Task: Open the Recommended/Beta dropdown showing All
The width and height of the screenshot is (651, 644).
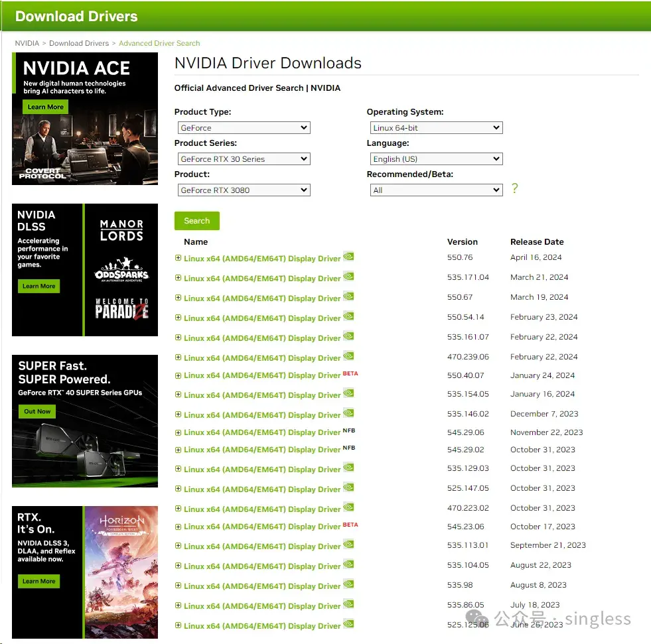Action: tap(437, 190)
